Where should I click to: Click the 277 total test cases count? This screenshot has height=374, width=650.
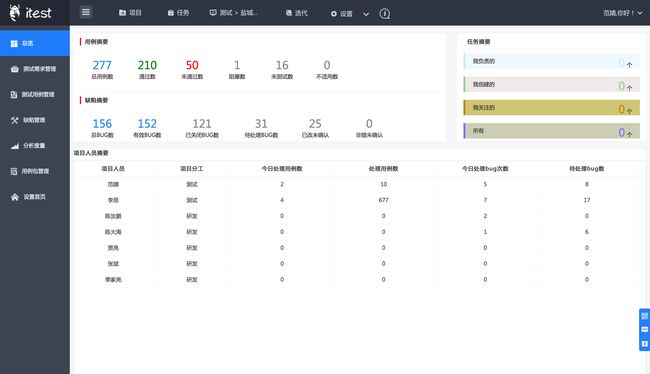[102, 65]
